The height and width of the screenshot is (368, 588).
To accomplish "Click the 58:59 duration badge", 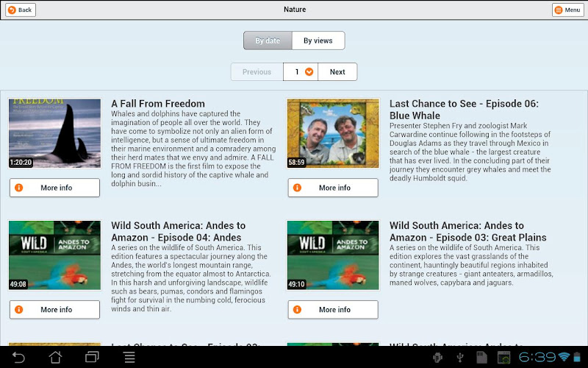I will tap(296, 162).
